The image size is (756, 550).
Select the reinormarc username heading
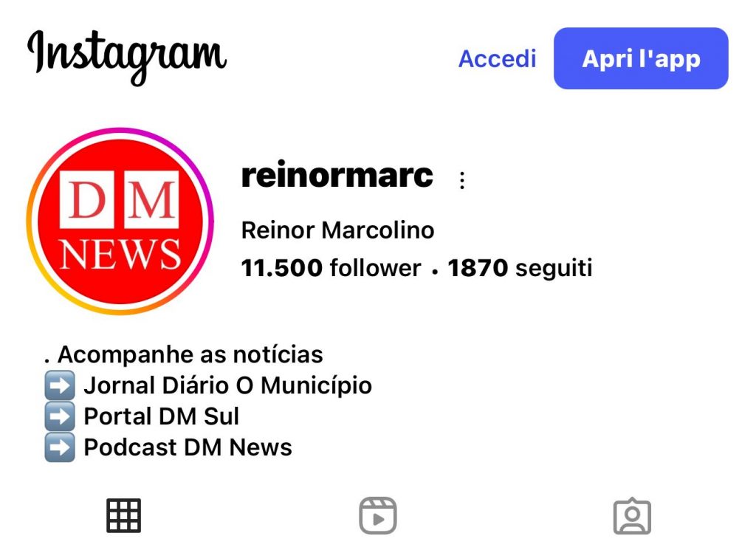(x=337, y=174)
